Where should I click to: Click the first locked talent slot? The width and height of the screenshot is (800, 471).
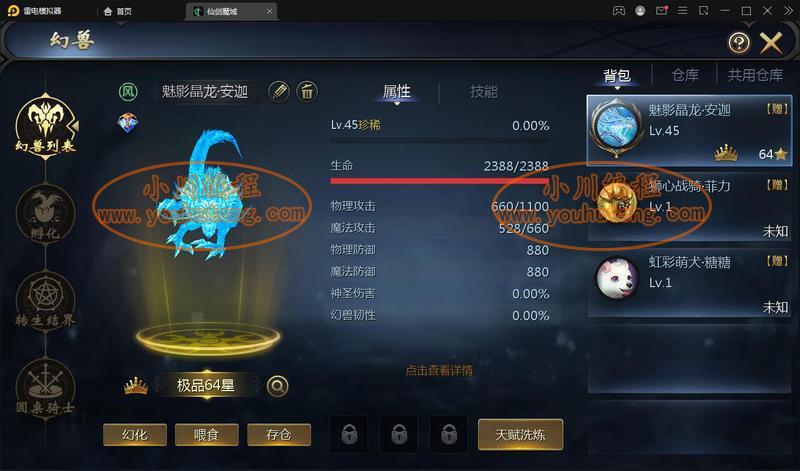[x=349, y=435]
